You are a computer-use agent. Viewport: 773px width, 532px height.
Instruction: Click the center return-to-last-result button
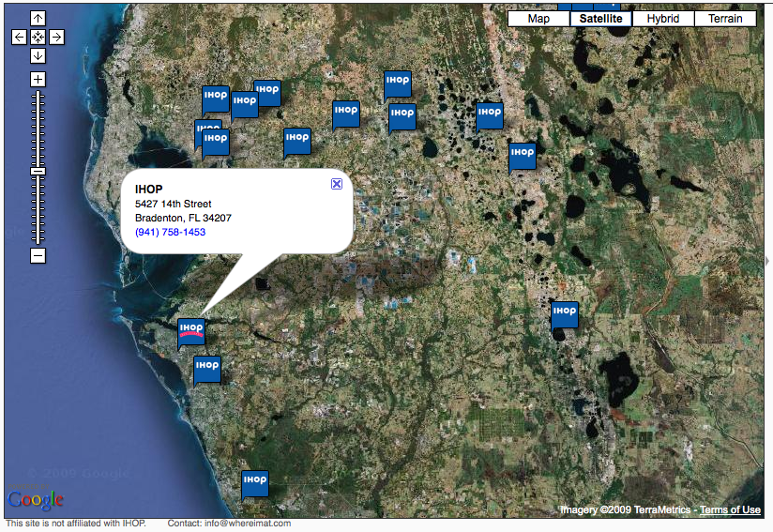(x=38, y=38)
